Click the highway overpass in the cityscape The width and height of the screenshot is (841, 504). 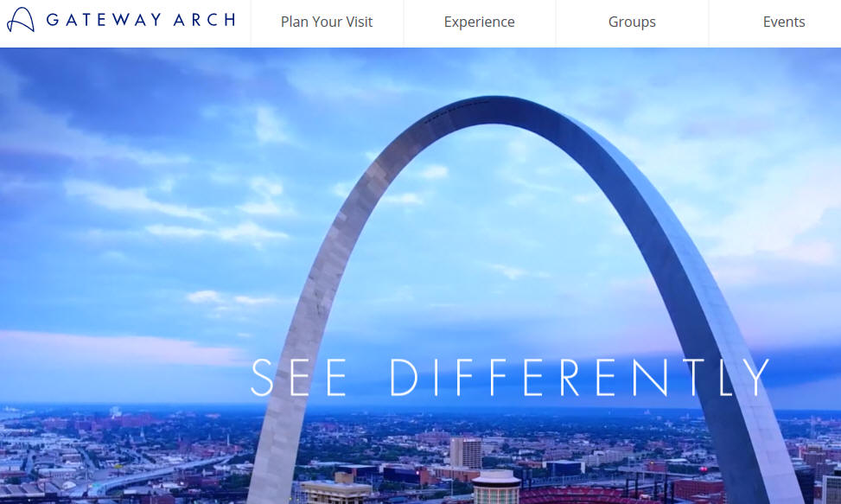[x=156, y=475]
